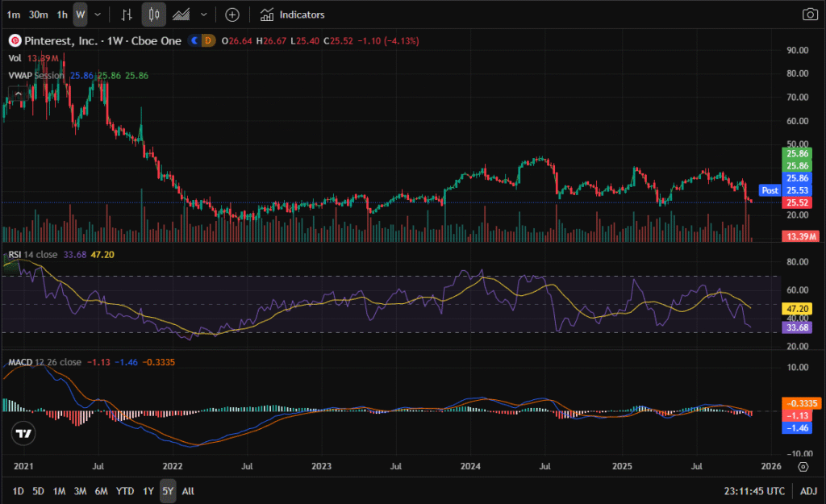826x504 pixels.
Task: Open chart settings gear on time axis
Action: click(803, 466)
